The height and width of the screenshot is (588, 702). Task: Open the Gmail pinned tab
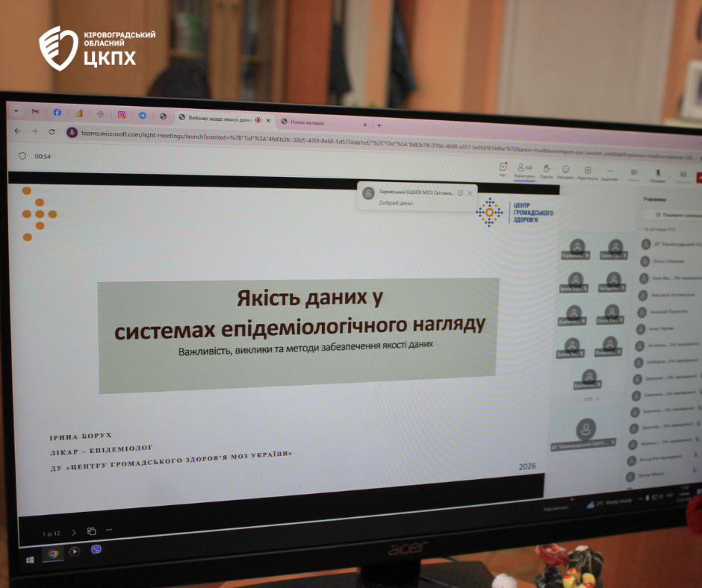coord(35,112)
